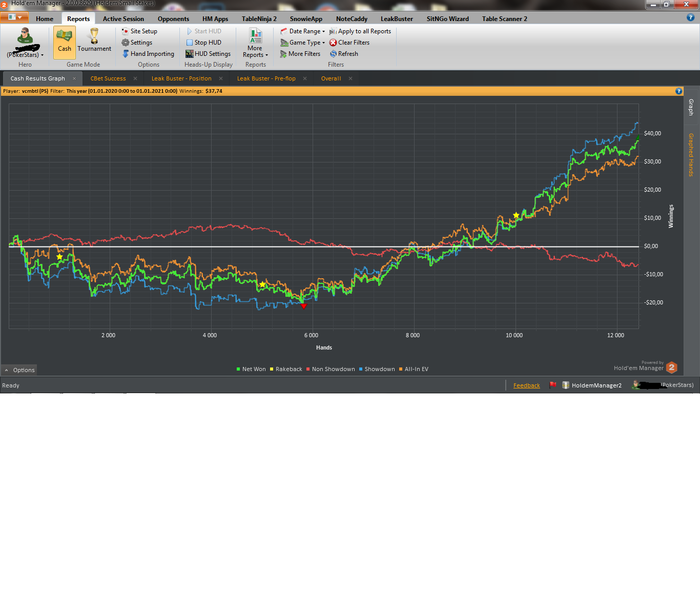This screenshot has height=615, width=700.
Task: Toggle Net Won line in legend
Action: click(251, 369)
